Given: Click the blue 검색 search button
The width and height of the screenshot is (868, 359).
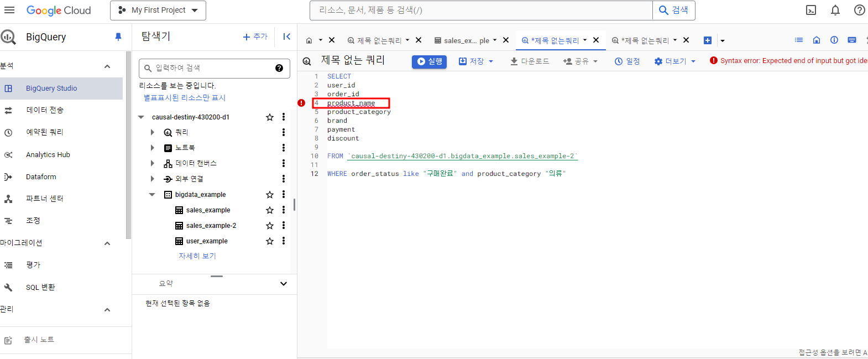Looking at the screenshot, I should pos(674,11).
